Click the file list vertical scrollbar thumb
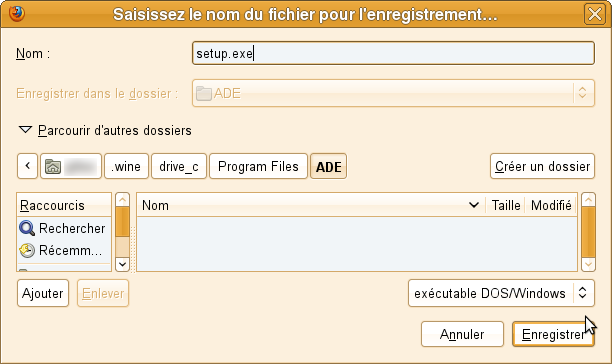 coord(588,232)
